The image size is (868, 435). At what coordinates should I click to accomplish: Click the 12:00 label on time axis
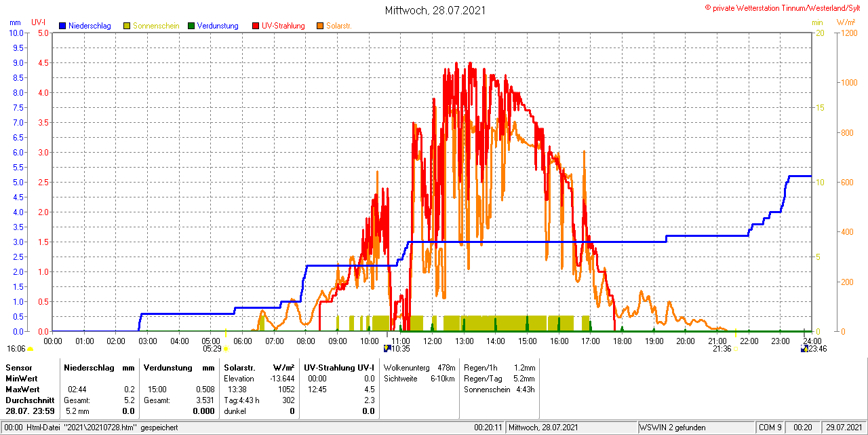(x=433, y=340)
